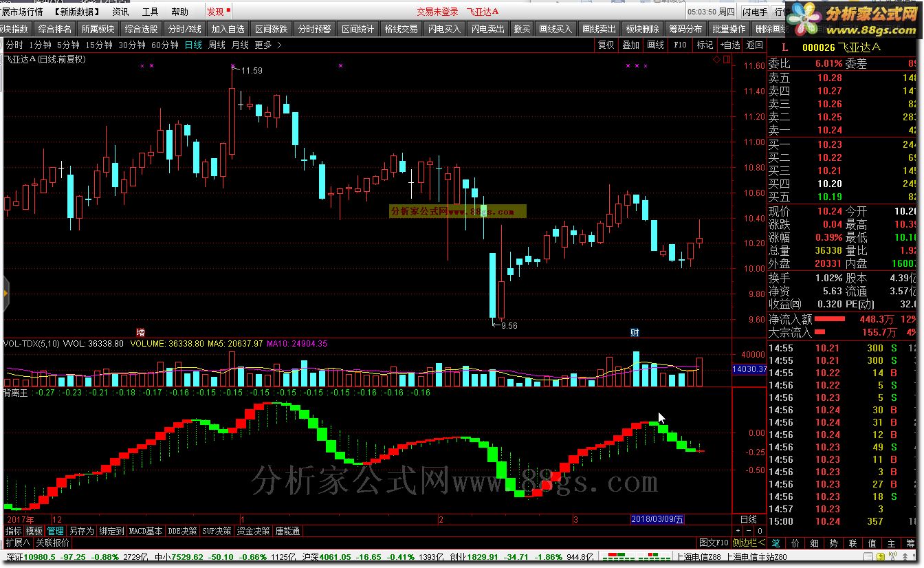924x568 pixels.
Task: Click the 返回 back button
Action: tap(754, 45)
